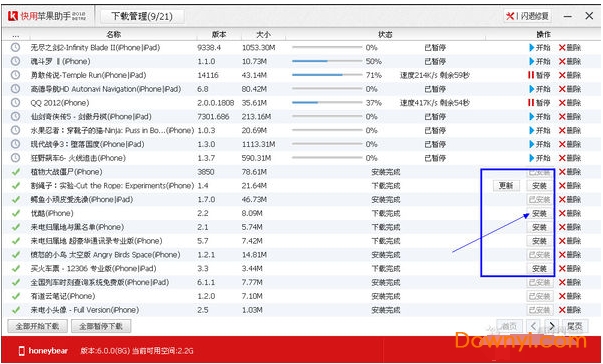603x364 pixels.
Task: Delete 鳄鱼小顽皮爱洗澡 entry
Action: (570, 200)
